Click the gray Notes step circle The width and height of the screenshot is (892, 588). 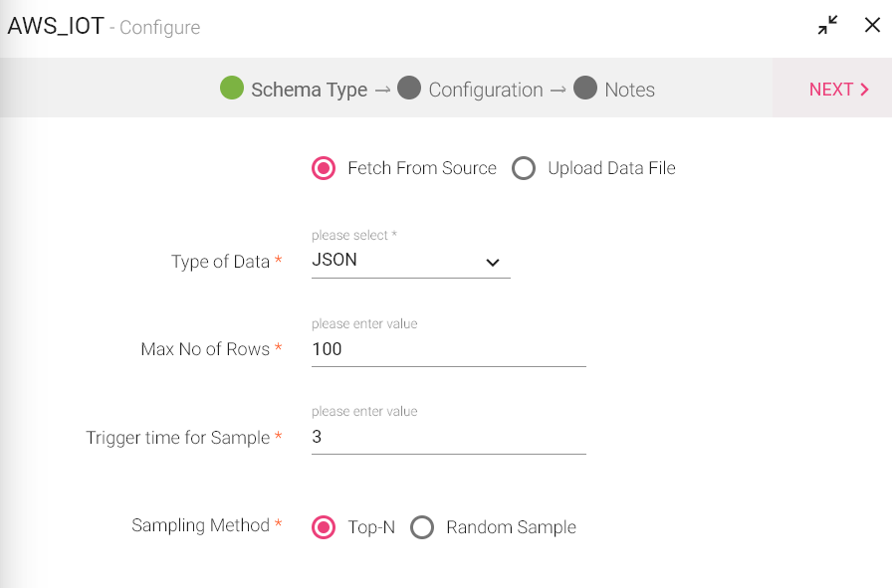pos(585,88)
